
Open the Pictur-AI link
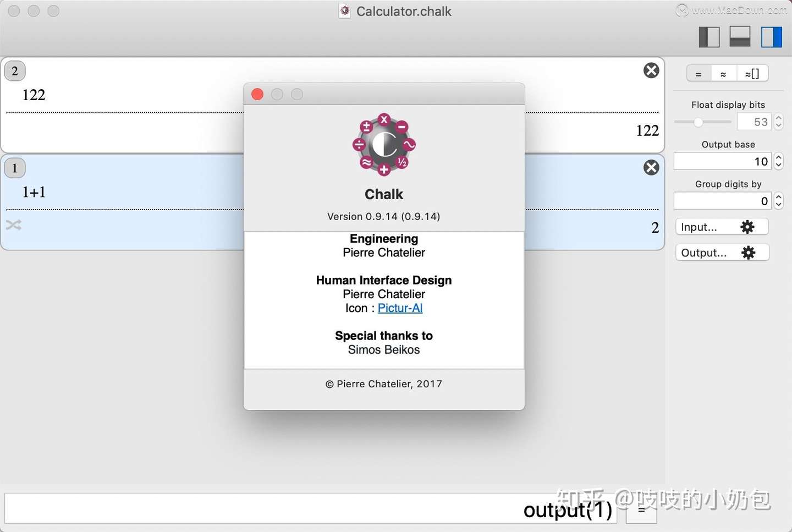click(400, 308)
